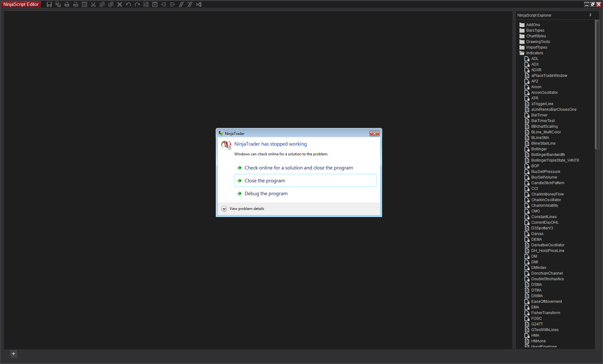This screenshot has width=603, height=364.
Task: Check online for a solution option
Action: pyautogui.click(x=298, y=168)
